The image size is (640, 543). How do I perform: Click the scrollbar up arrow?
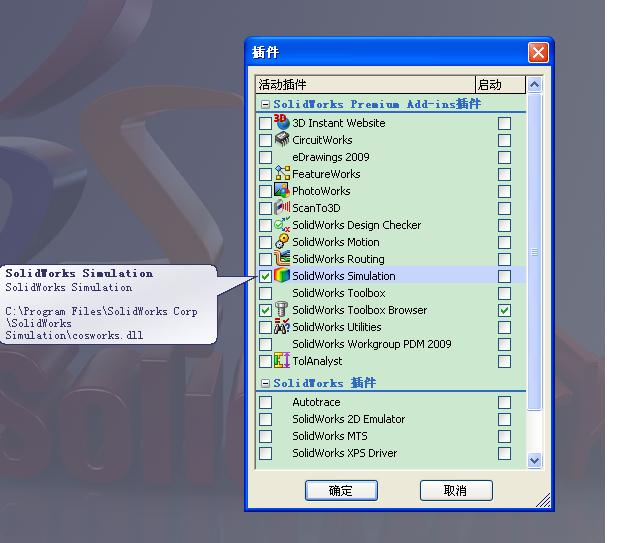coord(534,85)
